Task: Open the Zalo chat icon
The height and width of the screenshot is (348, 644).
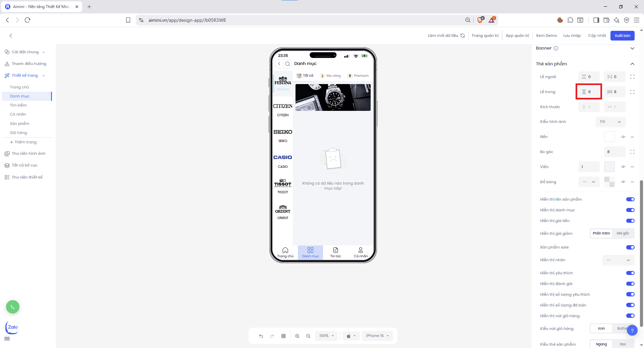Action: tap(12, 327)
